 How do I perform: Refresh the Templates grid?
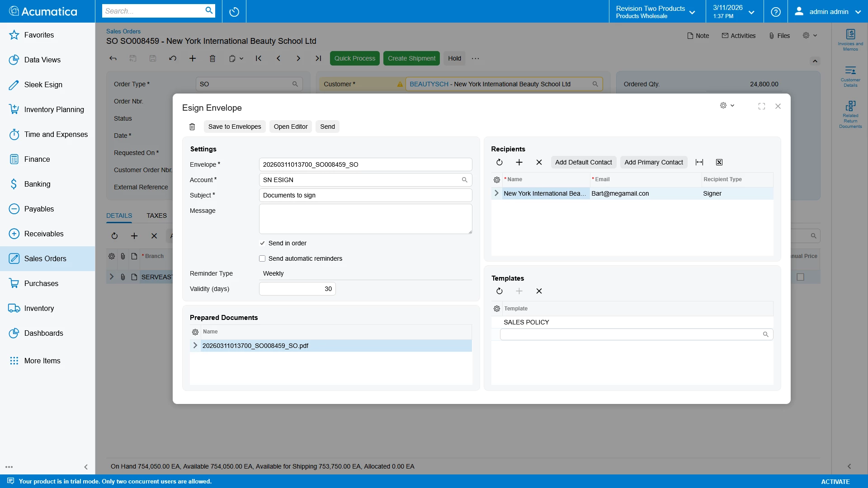pos(500,291)
